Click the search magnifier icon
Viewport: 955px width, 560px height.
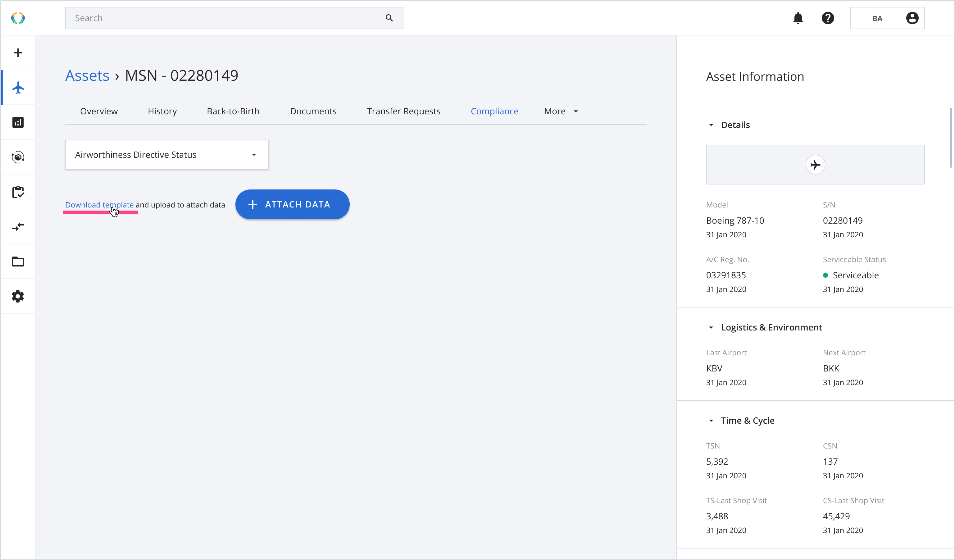(389, 18)
